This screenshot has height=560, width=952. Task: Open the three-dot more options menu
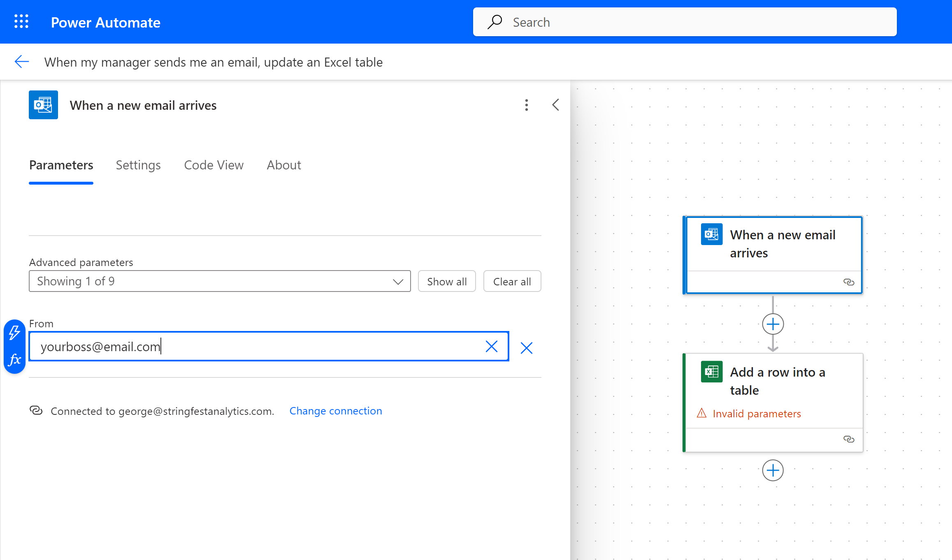pyautogui.click(x=526, y=105)
